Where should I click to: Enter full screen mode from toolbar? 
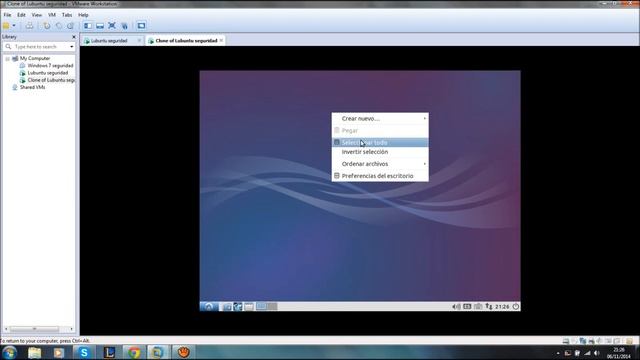[112, 26]
